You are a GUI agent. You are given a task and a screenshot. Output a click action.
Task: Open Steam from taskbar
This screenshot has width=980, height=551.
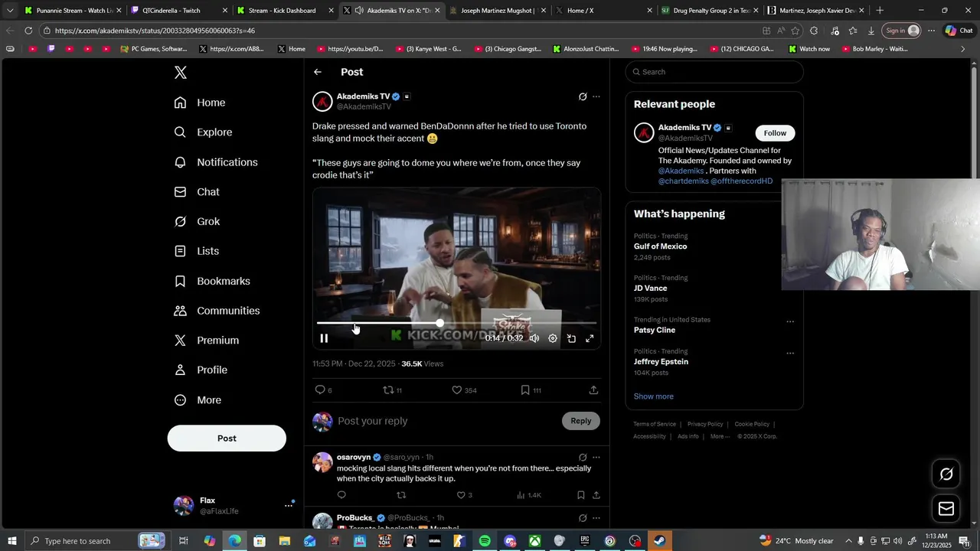coord(659,541)
